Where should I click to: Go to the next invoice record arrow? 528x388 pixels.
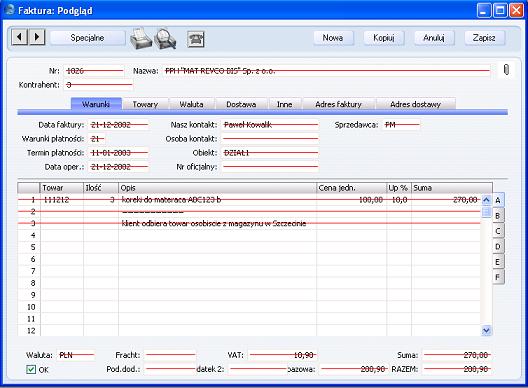coord(37,37)
